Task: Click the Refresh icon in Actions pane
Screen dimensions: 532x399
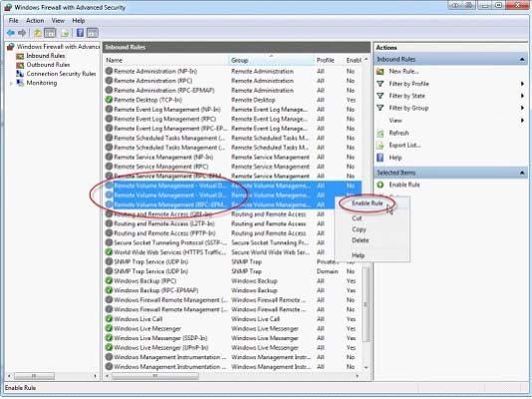Action: 381,133
